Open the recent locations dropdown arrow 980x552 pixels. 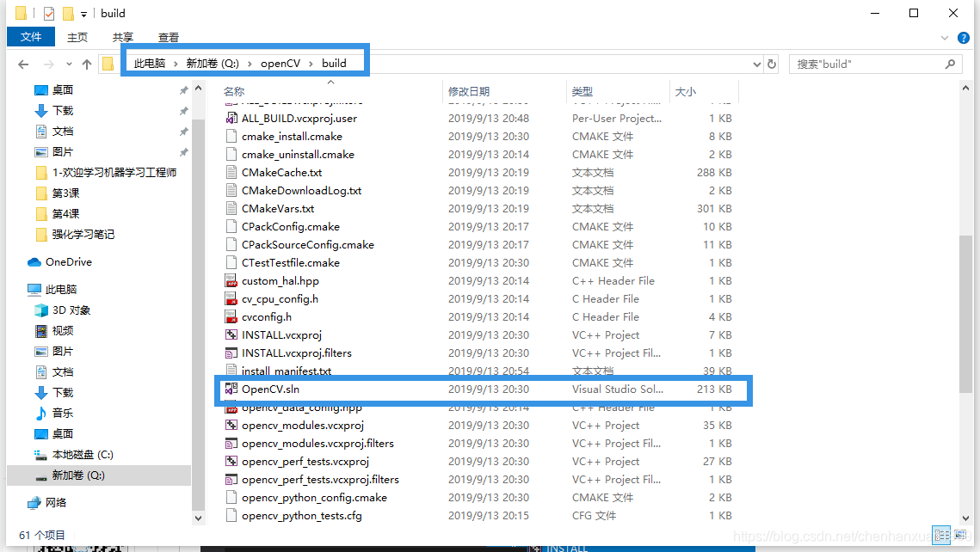click(69, 64)
